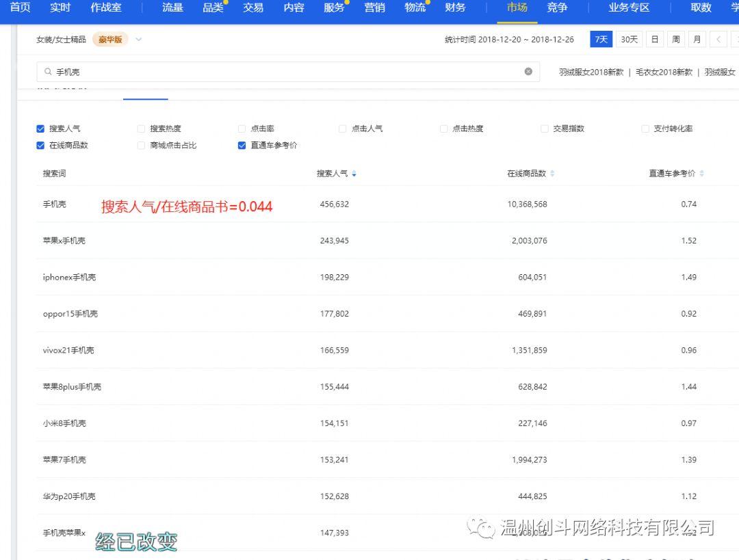Viewport: 739px width, 560px height.
Task: Sort by 搜索人气 arrow icon
Action: pyautogui.click(x=354, y=174)
